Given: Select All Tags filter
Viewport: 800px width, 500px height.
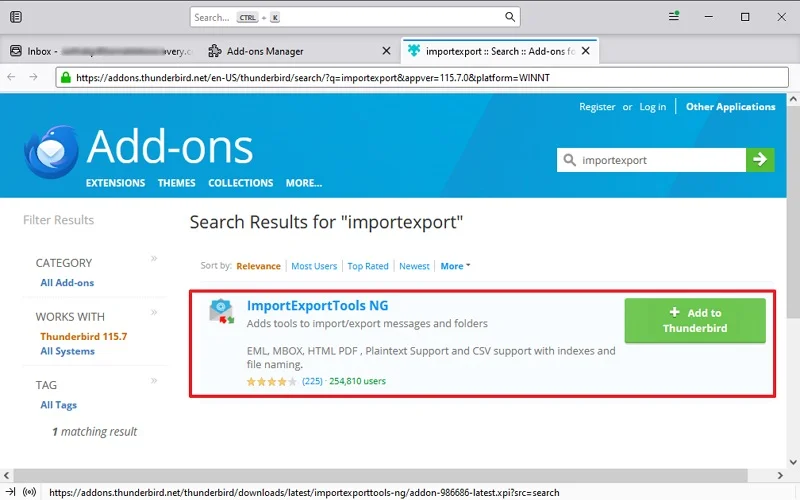Looking at the screenshot, I should click(58, 405).
